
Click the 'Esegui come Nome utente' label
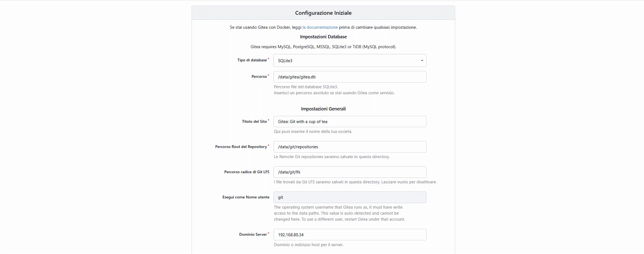click(x=246, y=197)
